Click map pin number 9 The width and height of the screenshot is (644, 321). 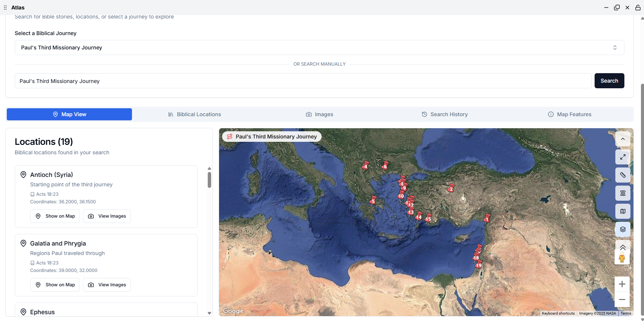tap(405, 187)
